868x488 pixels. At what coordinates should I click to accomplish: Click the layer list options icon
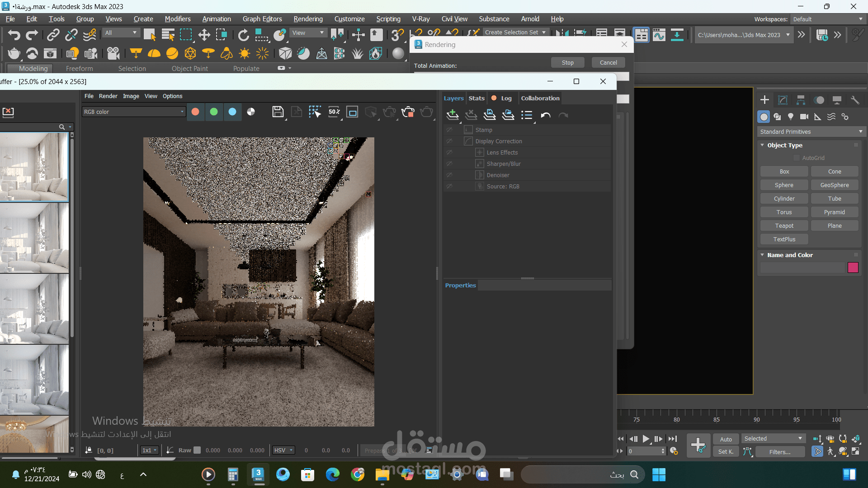tap(527, 115)
